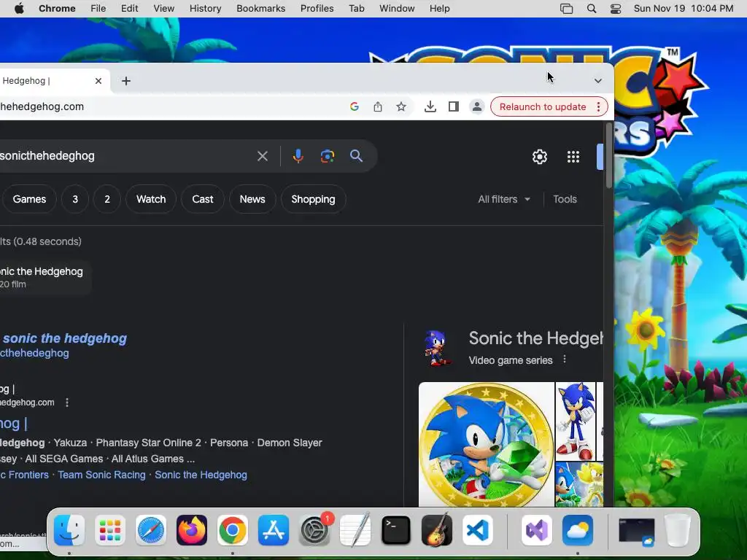Open Google apps grid
Screen dimensions: 747x560
point(573,157)
